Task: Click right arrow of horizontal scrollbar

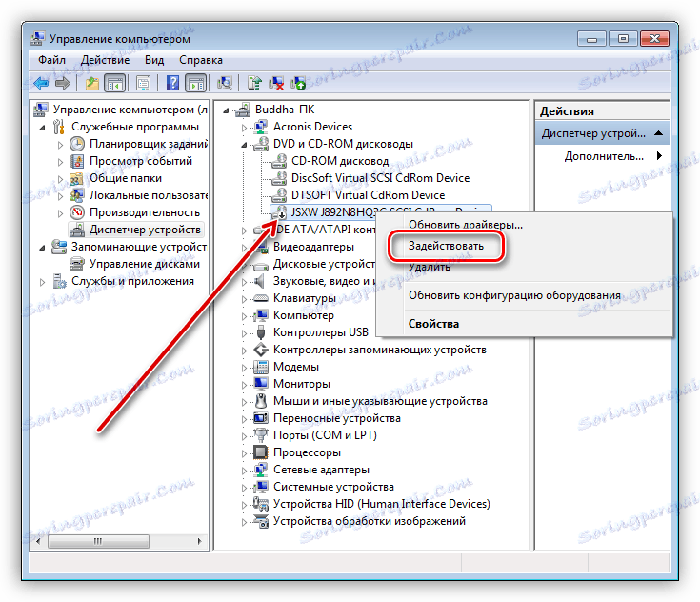Action: coord(200,541)
